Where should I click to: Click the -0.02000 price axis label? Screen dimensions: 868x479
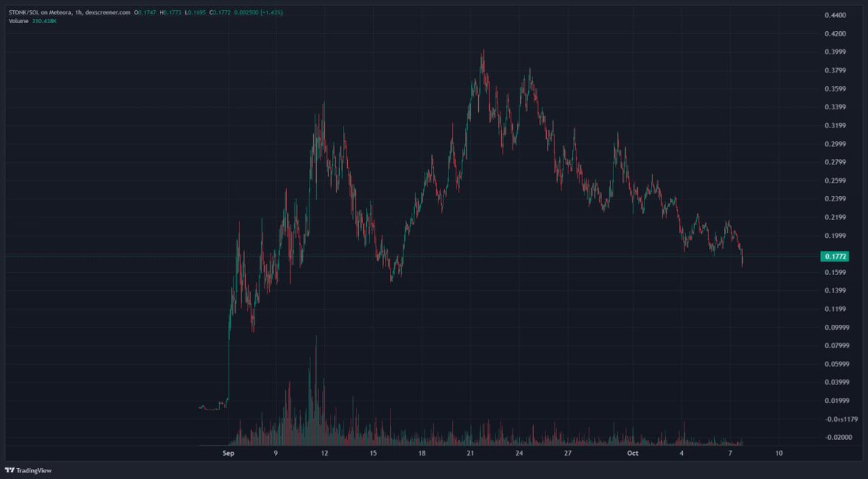(837, 437)
